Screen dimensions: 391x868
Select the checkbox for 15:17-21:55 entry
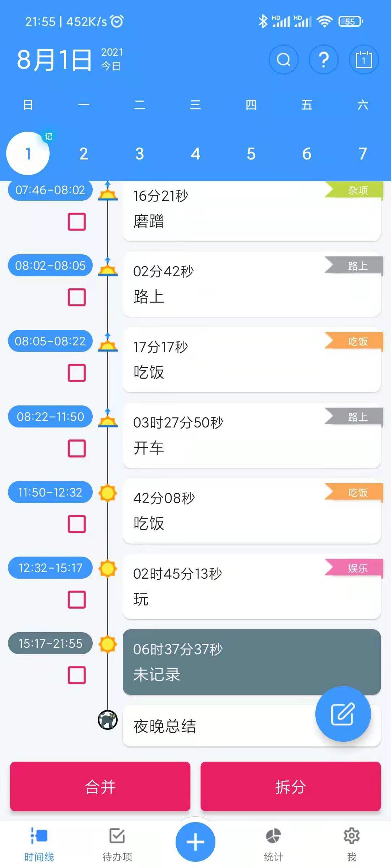[77, 675]
